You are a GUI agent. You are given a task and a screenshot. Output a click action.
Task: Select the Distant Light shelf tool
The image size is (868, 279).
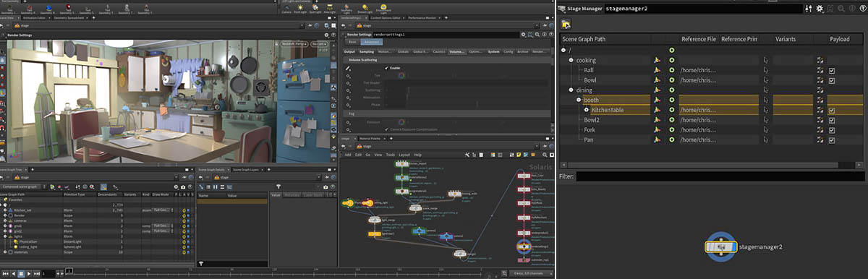coord(366,9)
